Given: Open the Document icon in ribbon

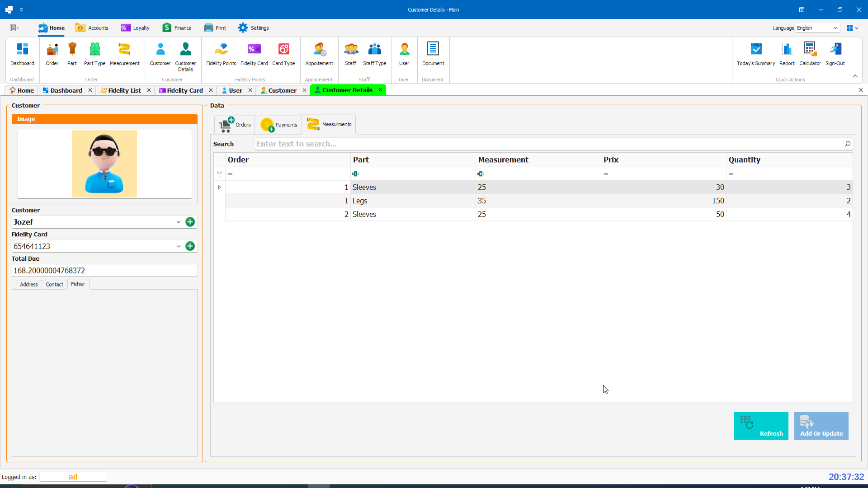Looking at the screenshot, I should [433, 54].
